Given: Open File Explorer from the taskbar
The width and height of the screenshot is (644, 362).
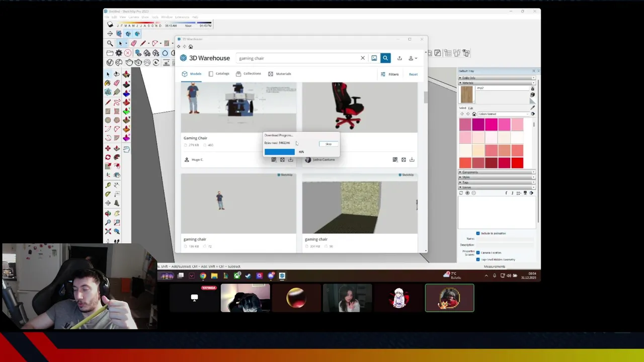Looking at the screenshot, I should tap(214, 276).
